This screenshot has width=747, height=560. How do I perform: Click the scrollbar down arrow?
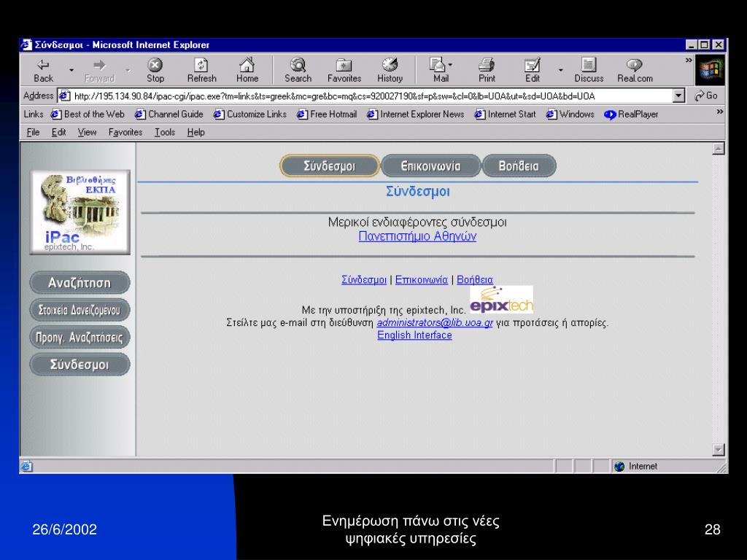click(719, 449)
